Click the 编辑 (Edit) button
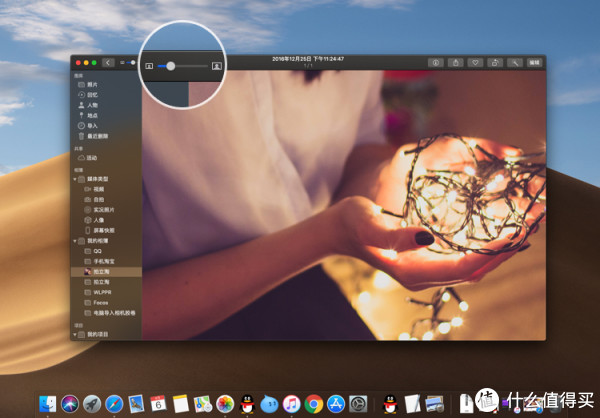This screenshot has height=418, width=600. [534, 62]
